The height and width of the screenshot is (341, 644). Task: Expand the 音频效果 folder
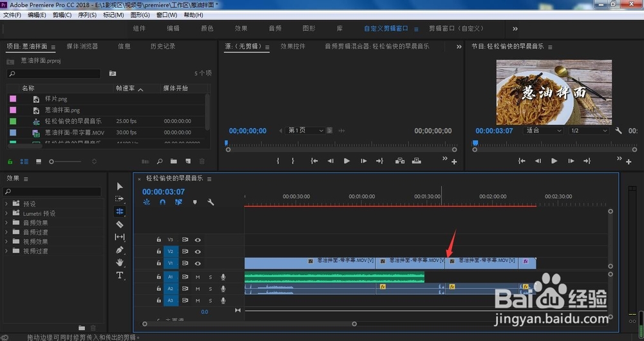[6, 223]
